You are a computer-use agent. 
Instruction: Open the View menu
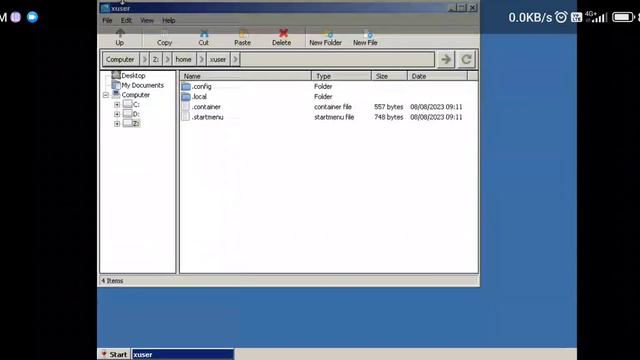(147, 20)
